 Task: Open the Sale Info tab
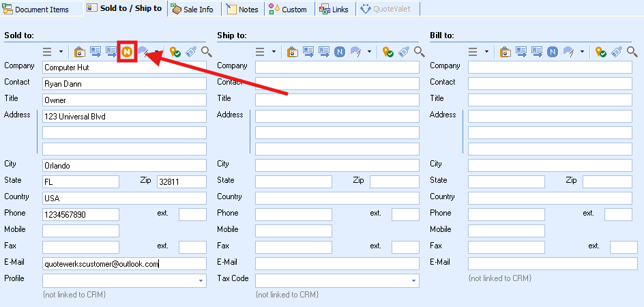click(x=192, y=9)
